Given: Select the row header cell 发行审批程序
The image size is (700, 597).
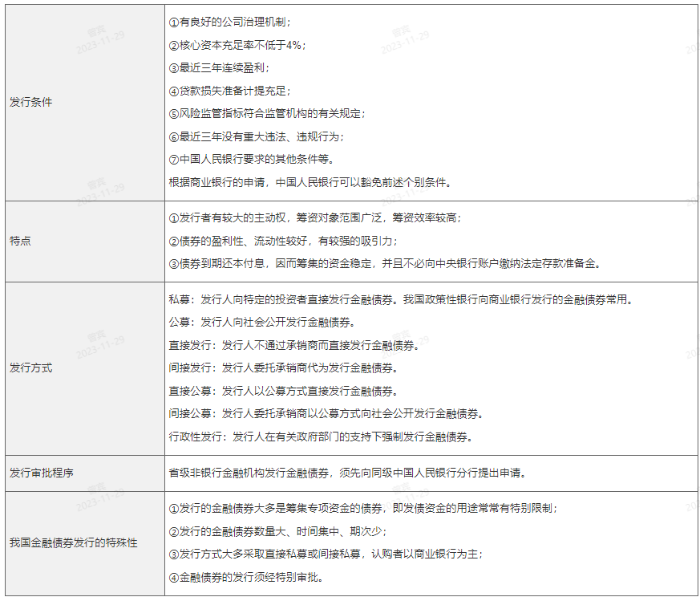Looking at the screenshot, I should pos(85,473).
